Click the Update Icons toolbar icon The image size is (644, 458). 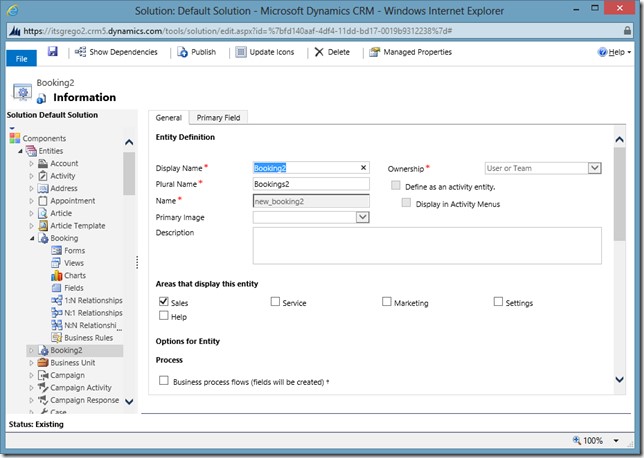240,52
